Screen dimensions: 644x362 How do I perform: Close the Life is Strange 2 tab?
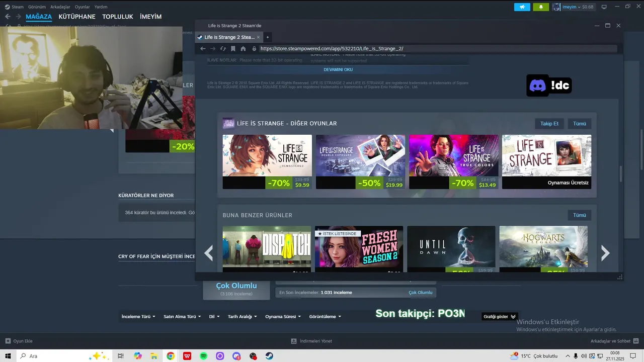pyautogui.click(x=259, y=37)
